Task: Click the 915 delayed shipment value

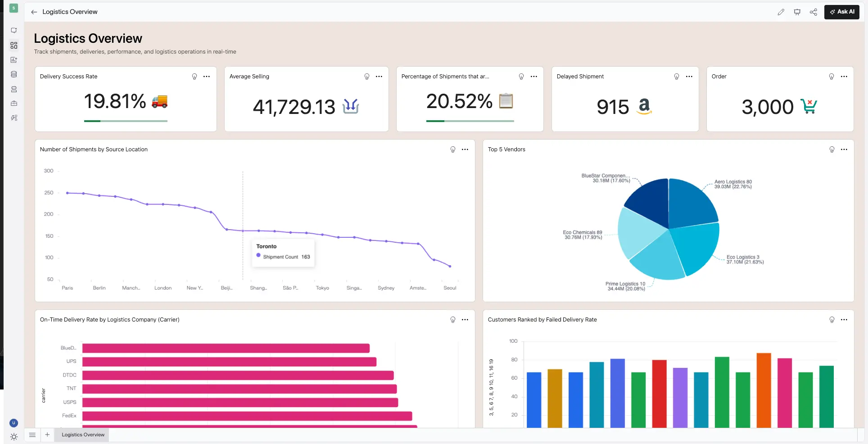Action: [x=613, y=107]
